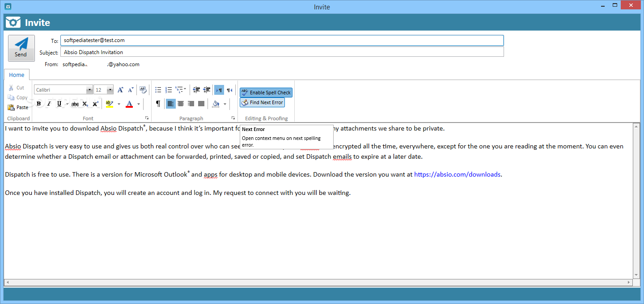The width and height of the screenshot is (644, 304).
Task: Insert a numbered list
Action: pyautogui.click(x=169, y=90)
